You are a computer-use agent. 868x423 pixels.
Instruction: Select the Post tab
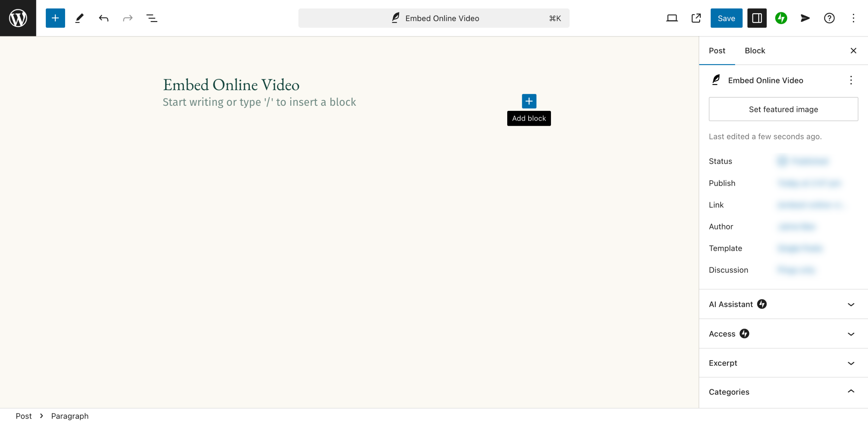717,51
